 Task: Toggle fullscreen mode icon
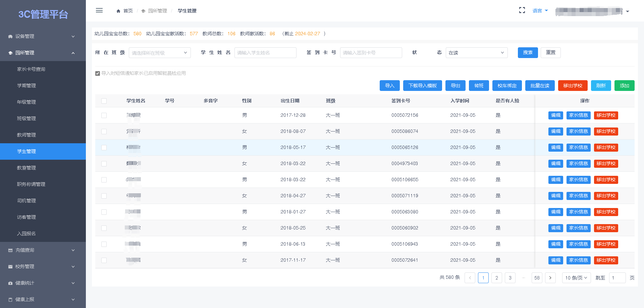[522, 10]
